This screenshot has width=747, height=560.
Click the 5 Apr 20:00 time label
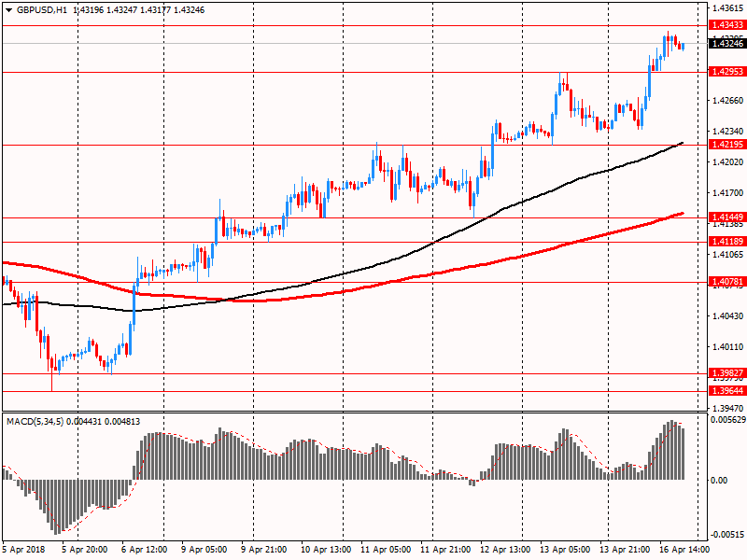(x=85, y=550)
